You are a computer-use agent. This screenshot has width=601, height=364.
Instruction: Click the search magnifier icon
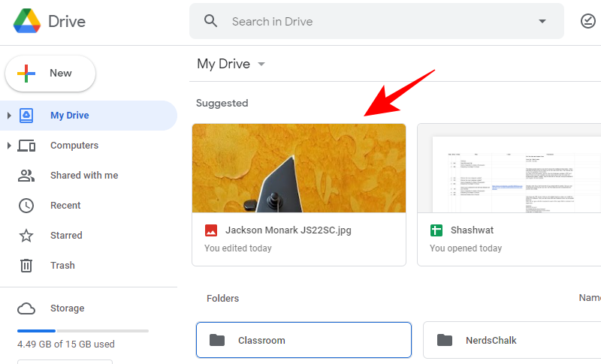click(x=211, y=21)
